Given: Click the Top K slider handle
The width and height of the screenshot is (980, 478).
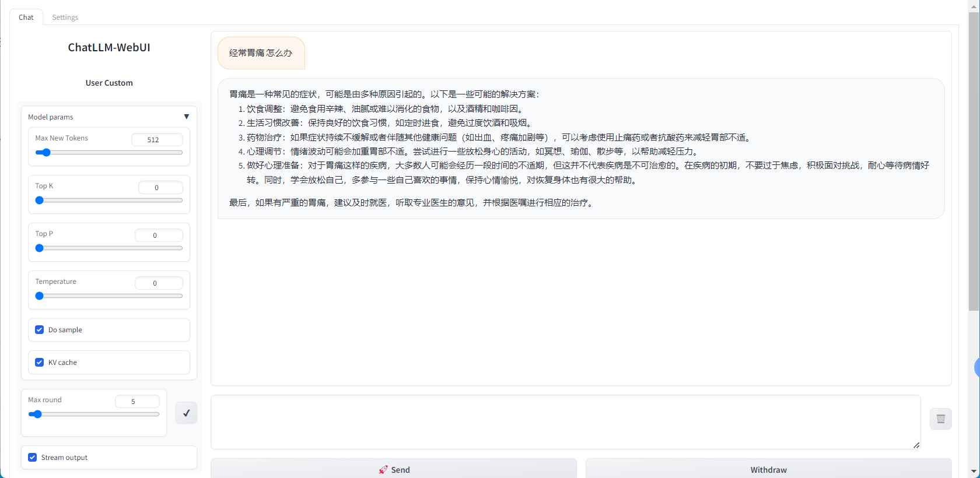Looking at the screenshot, I should click(x=40, y=201).
